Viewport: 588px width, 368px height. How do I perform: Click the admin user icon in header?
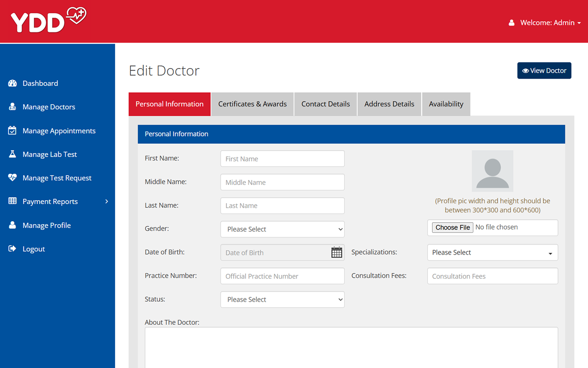512,23
